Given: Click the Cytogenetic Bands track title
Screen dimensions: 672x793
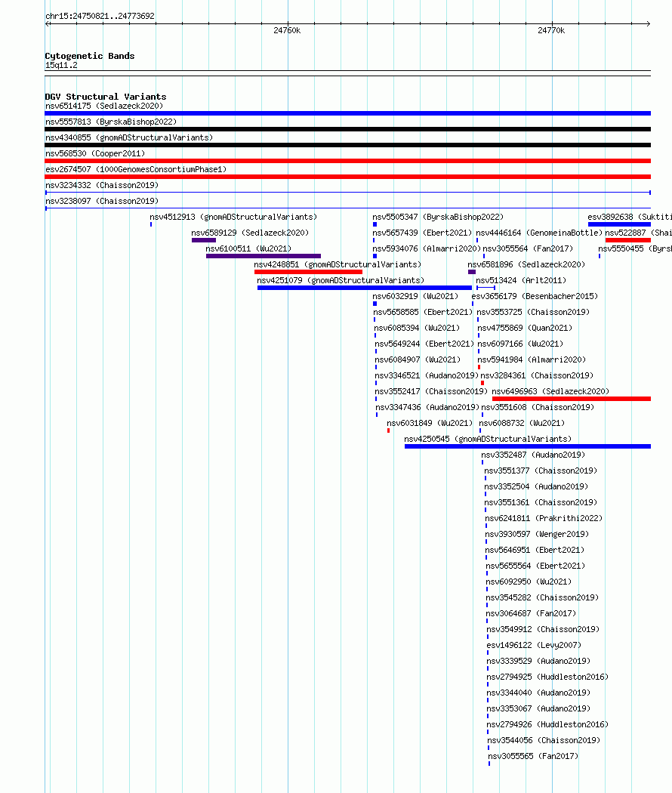Looking at the screenshot, I should [90, 56].
